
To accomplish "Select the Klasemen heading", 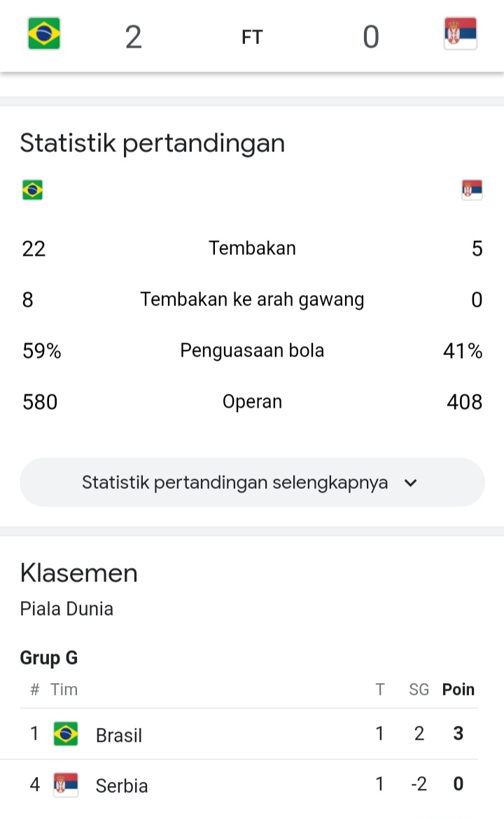I will [x=79, y=573].
